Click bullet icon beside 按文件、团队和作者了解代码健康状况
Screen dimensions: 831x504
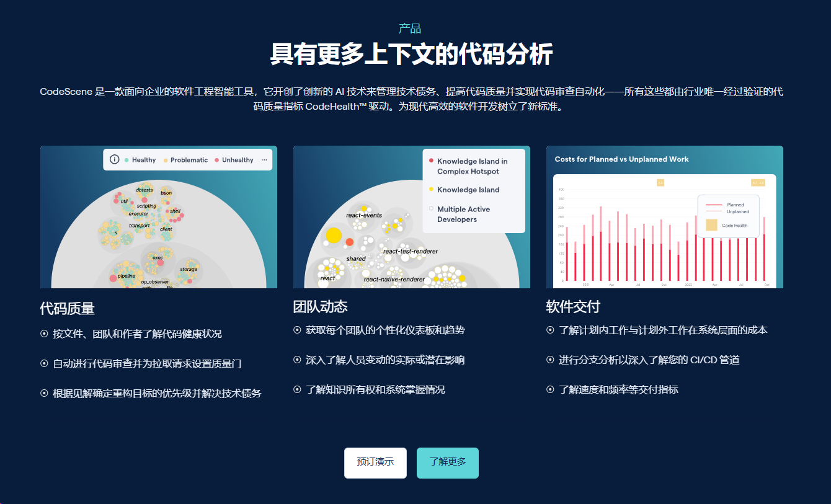[44, 334]
